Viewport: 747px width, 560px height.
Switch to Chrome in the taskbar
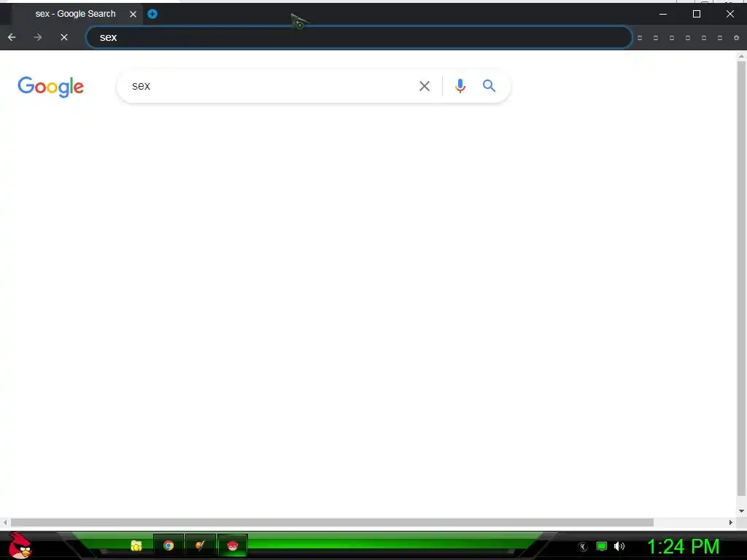pos(169,545)
